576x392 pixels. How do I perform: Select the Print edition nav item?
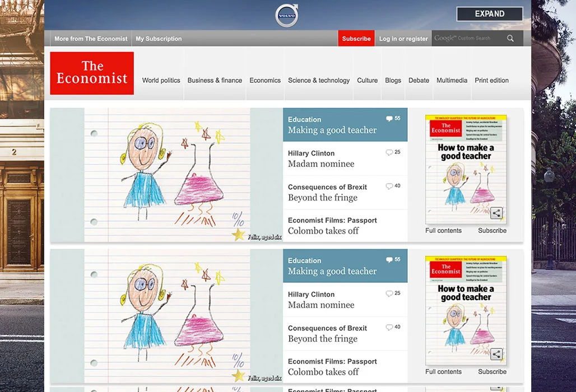click(491, 81)
